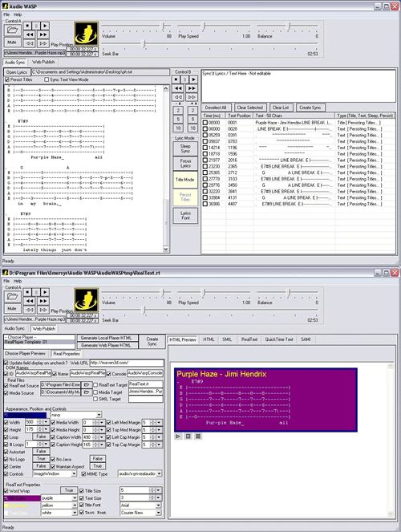This screenshot has height=532, width=401.
Task: Step forward slowly in Control B
Action: pyautogui.click(x=192, y=97)
